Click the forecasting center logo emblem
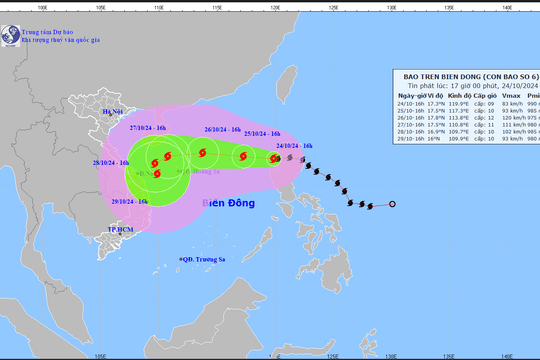The image size is (540, 360). pyautogui.click(x=10, y=35)
